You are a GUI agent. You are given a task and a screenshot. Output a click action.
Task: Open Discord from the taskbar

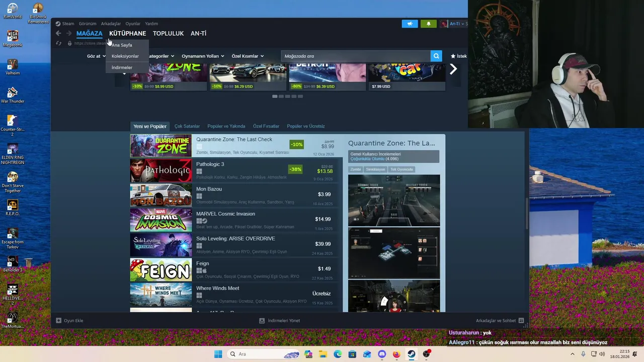pyautogui.click(x=382, y=354)
